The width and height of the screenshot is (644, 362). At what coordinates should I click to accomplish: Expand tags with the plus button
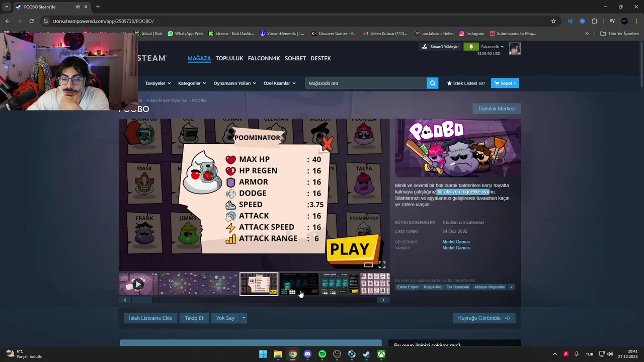pos(511,287)
